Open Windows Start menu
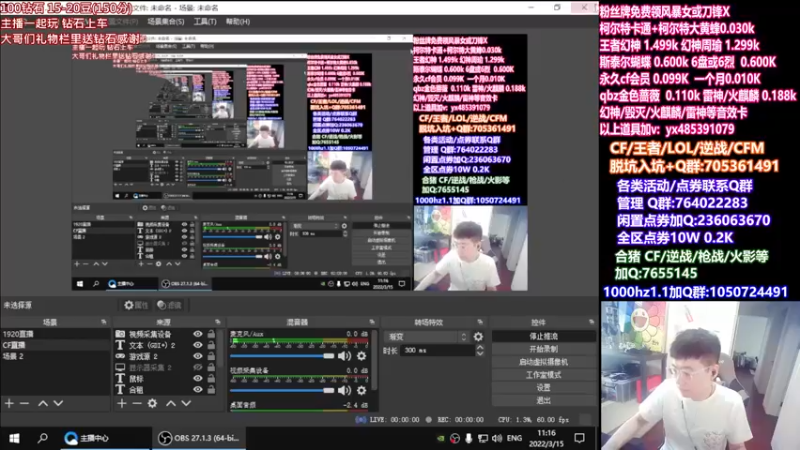This screenshot has width=800, height=450. point(14,438)
